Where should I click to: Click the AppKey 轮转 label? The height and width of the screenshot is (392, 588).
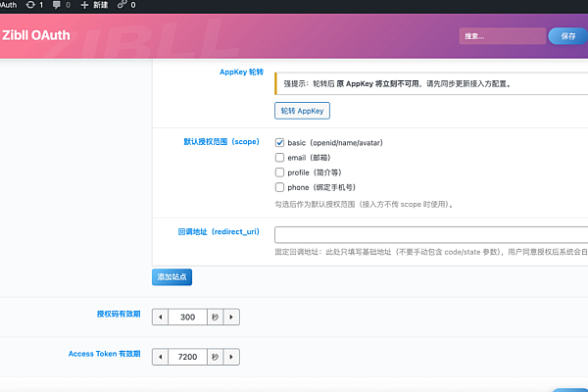[241, 72]
